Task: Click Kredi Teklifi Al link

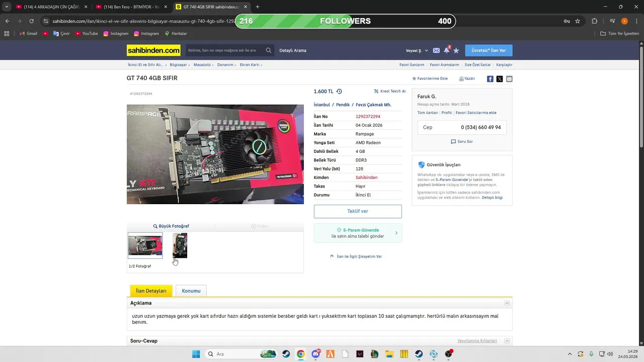Action: coord(390,92)
